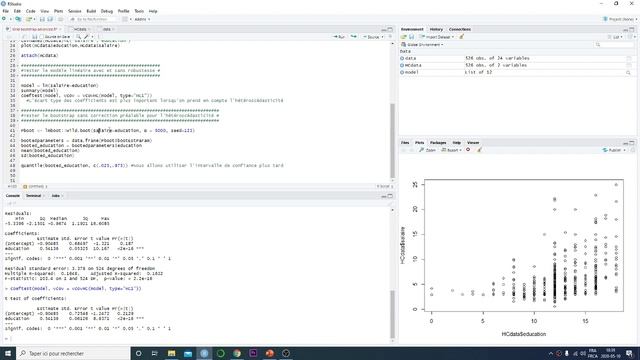
Task: Click the Save all documents icon
Action: 50,19
